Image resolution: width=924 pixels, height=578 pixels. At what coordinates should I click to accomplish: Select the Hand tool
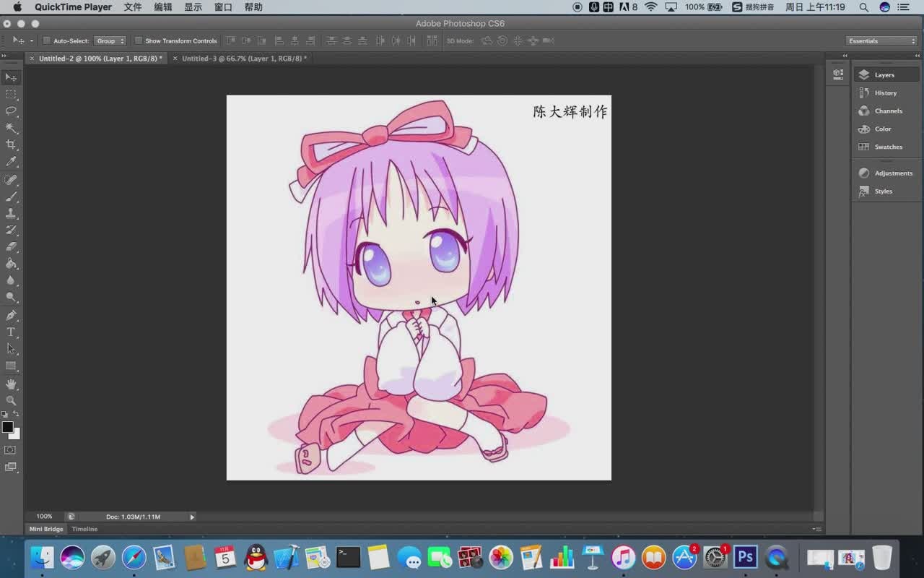[11, 384]
